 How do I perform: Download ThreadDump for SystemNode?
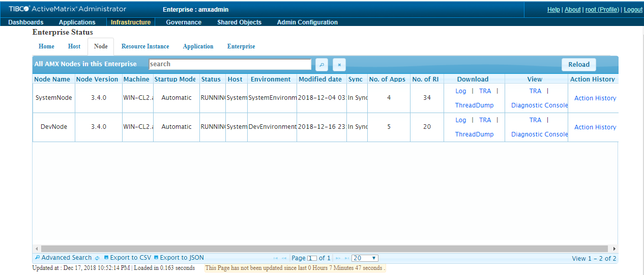tap(474, 105)
